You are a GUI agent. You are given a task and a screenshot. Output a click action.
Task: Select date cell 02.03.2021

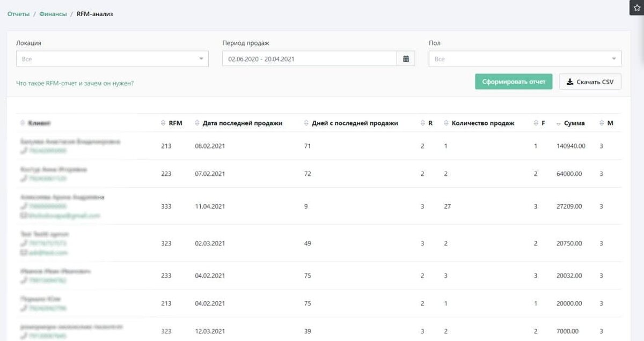(210, 243)
